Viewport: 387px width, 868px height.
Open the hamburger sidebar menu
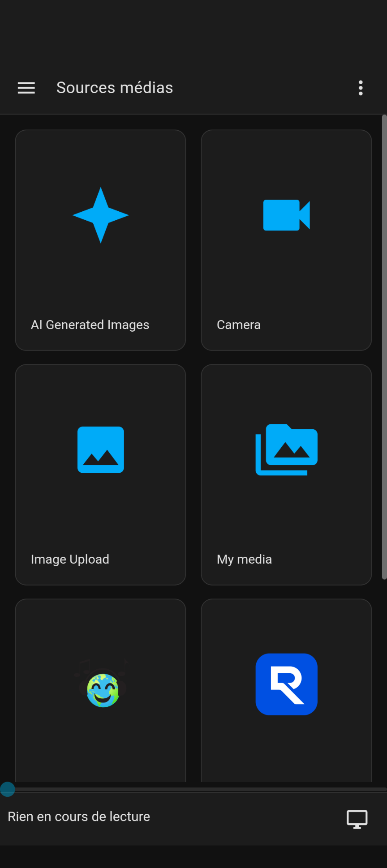click(x=26, y=88)
